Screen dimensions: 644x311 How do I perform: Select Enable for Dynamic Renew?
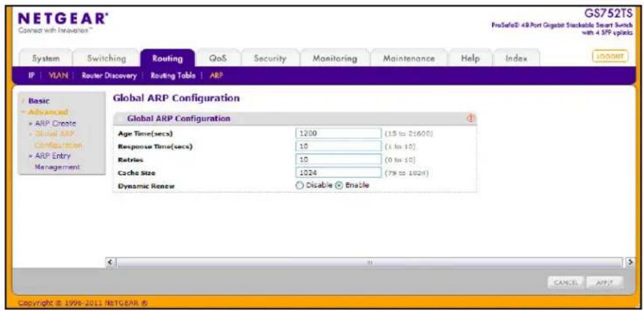(339, 186)
